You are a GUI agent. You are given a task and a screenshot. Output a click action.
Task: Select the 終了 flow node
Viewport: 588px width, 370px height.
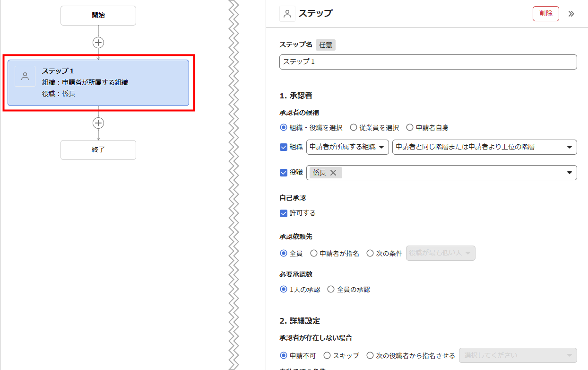click(x=98, y=150)
